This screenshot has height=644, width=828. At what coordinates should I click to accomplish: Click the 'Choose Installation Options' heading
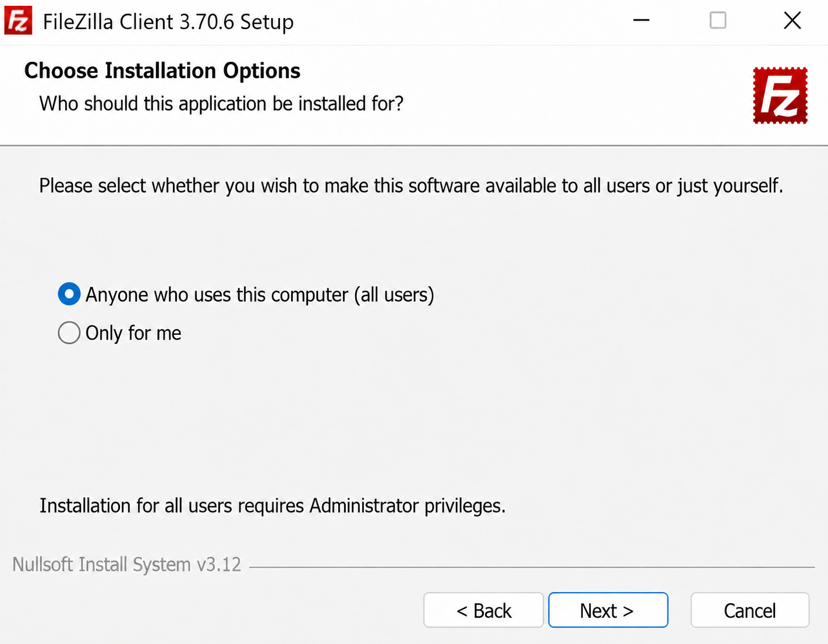point(162,70)
